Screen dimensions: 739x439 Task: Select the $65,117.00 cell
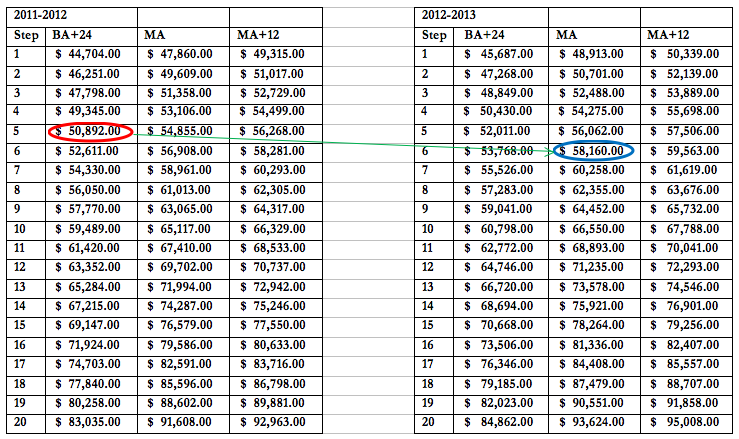pyautogui.click(x=184, y=228)
